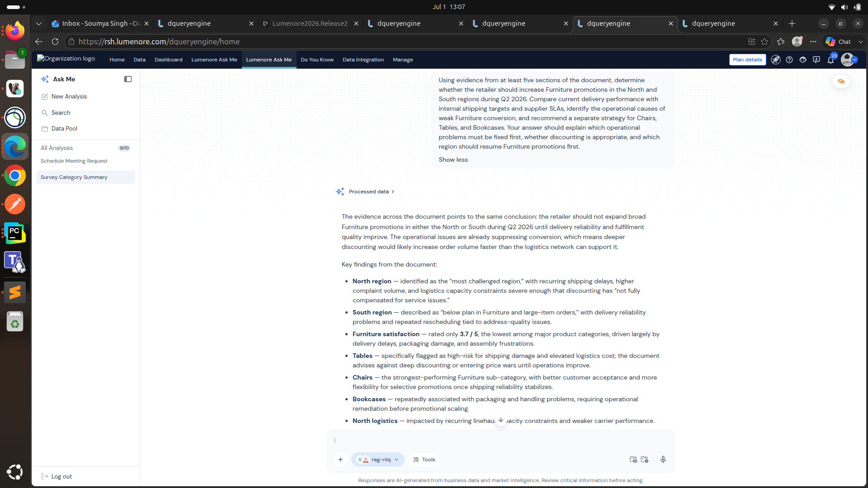
Task: Click the chat message input field
Action: (x=501, y=440)
